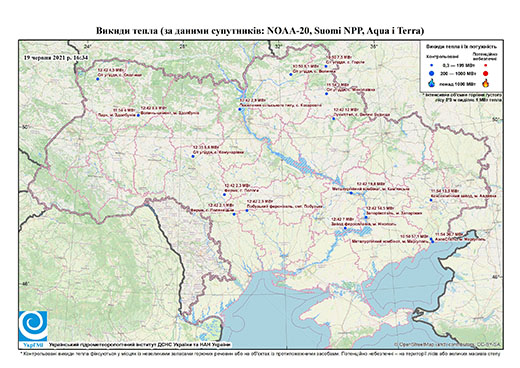Image resolution: width=520 pixels, height=368 pixels.
Task: Click the 19 червня 2021 date stamp
Action: 56,57
